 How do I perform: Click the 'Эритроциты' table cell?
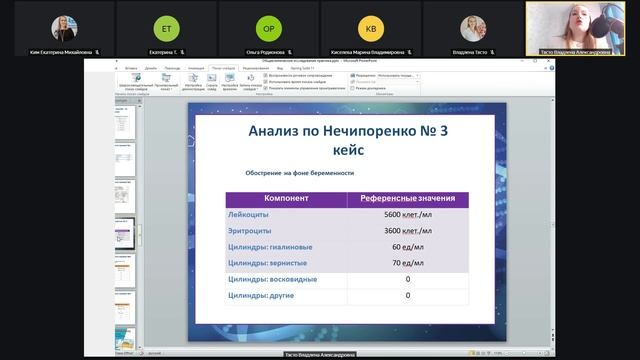tap(286, 231)
